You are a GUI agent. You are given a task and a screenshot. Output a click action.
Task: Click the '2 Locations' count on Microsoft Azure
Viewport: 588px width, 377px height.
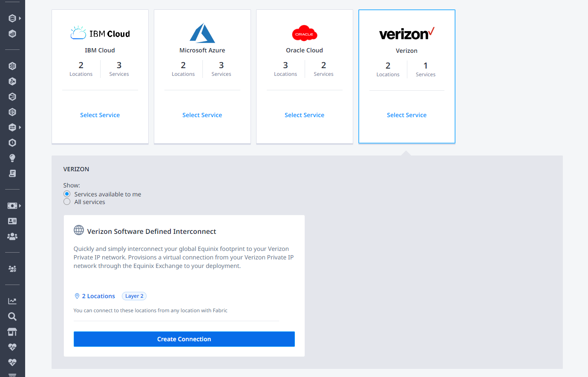[183, 69]
